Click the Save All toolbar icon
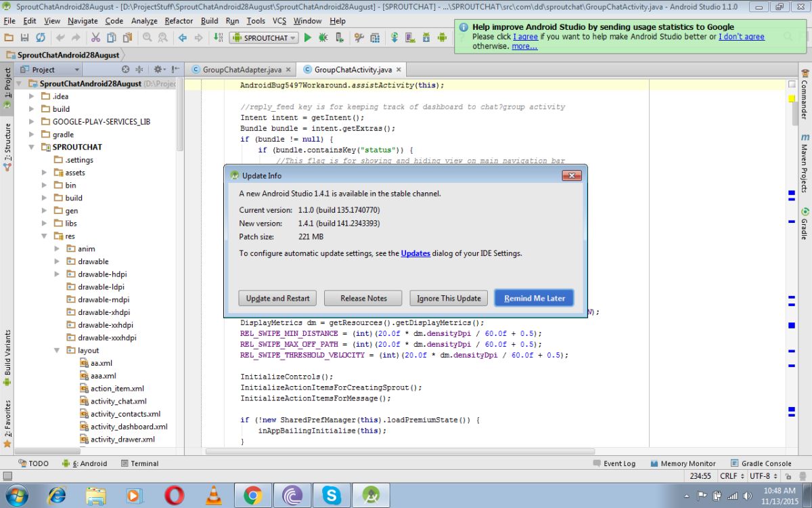Screen dimensions: 812x508 point(24,38)
